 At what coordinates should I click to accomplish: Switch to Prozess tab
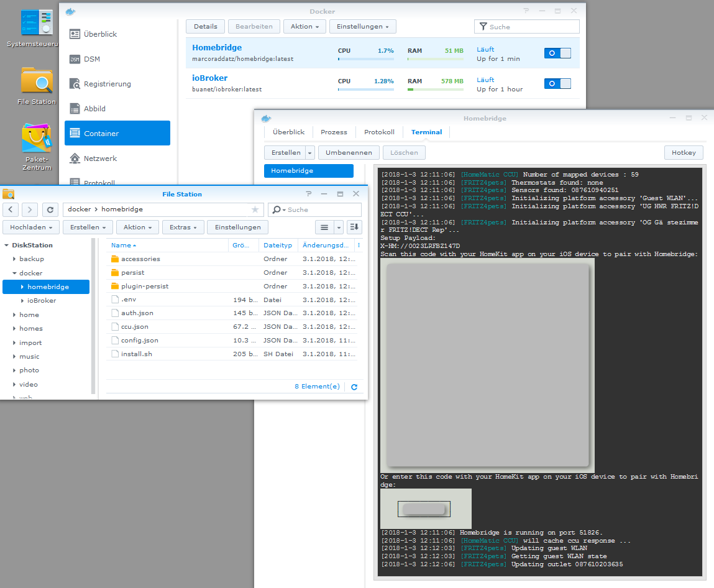tap(334, 132)
